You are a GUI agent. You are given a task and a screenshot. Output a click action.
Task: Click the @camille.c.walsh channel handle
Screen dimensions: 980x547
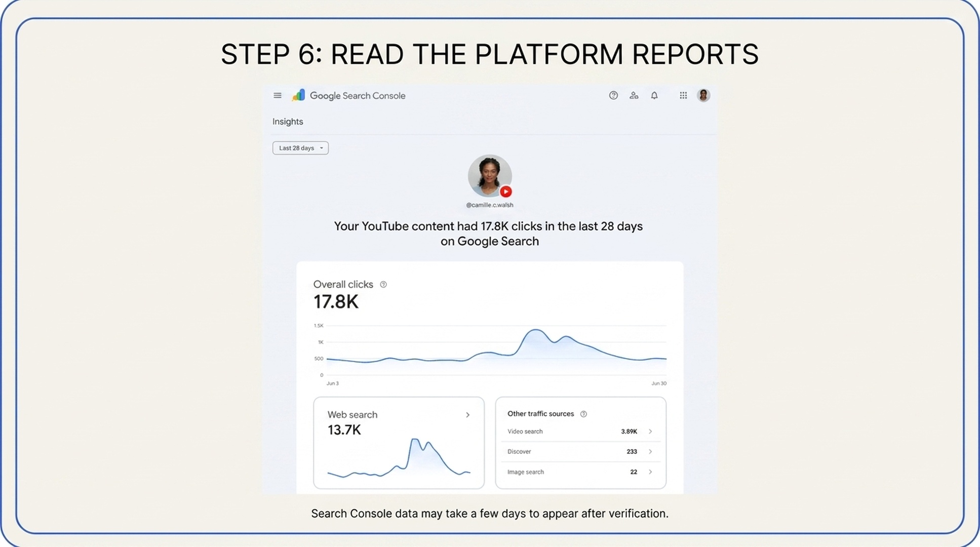pos(490,205)
